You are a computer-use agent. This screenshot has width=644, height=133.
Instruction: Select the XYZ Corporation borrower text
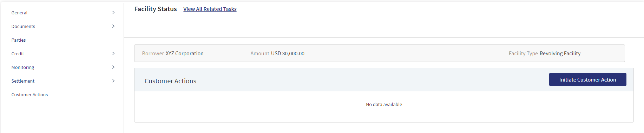pyautogui.click(x=184, y=54)
